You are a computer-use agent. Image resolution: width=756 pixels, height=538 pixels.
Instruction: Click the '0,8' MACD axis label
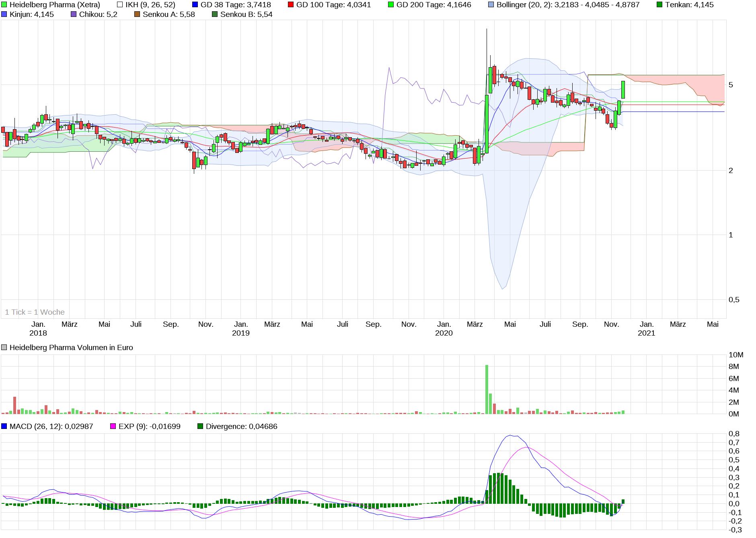(734, 433)
